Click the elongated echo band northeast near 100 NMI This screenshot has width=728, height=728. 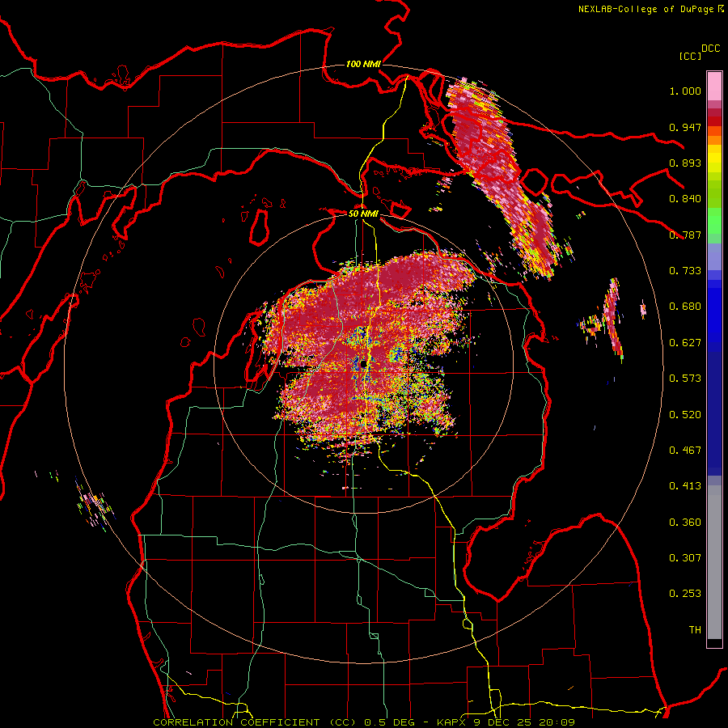tap(504, 179)
